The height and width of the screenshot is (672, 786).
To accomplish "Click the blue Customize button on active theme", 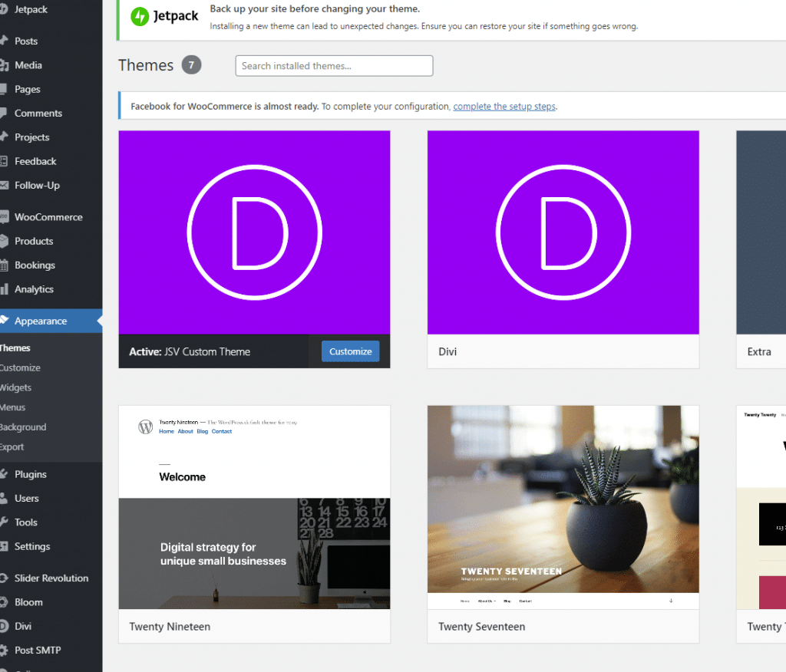I will coord(350,351).
